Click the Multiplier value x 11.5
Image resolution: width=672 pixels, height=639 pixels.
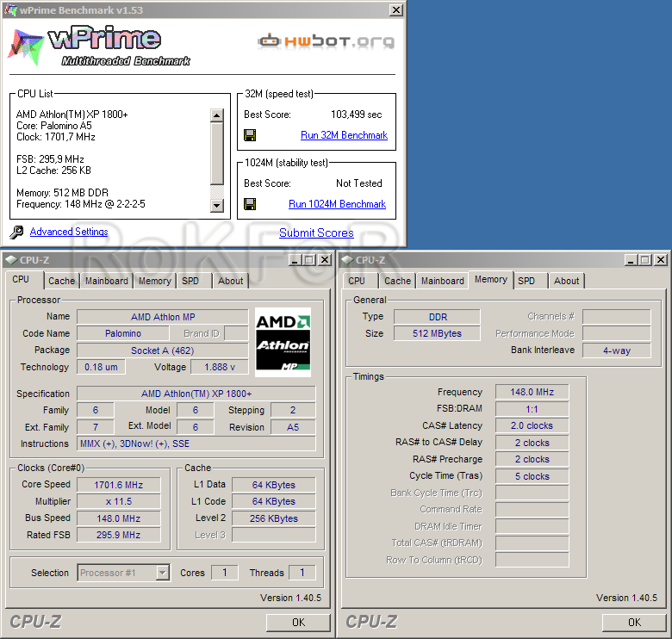point(119,501)
